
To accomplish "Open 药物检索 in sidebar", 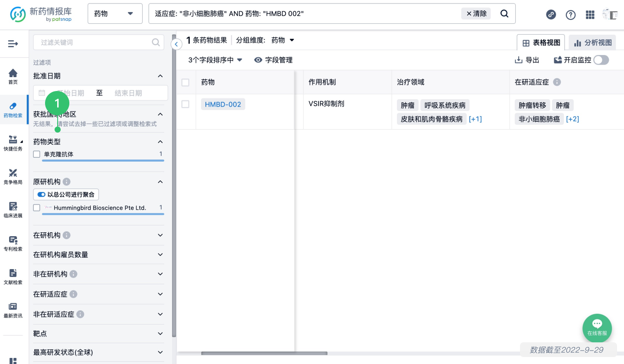I will [x=13, y=110].
